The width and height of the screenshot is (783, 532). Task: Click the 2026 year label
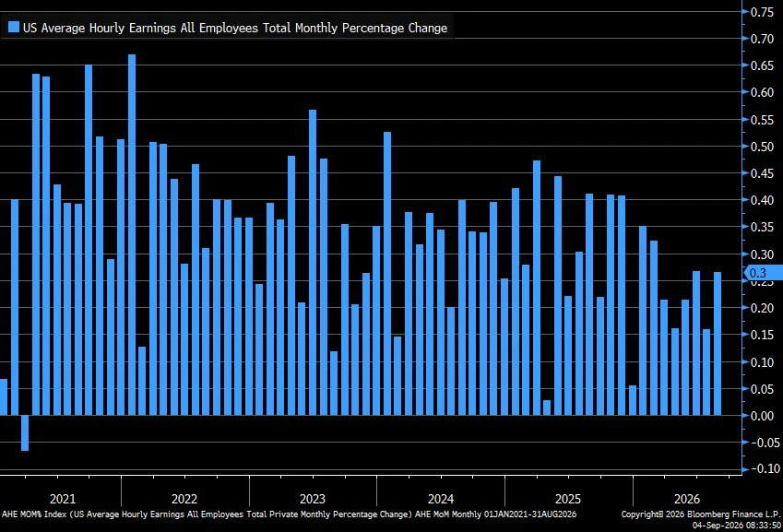tap(687, 499)
